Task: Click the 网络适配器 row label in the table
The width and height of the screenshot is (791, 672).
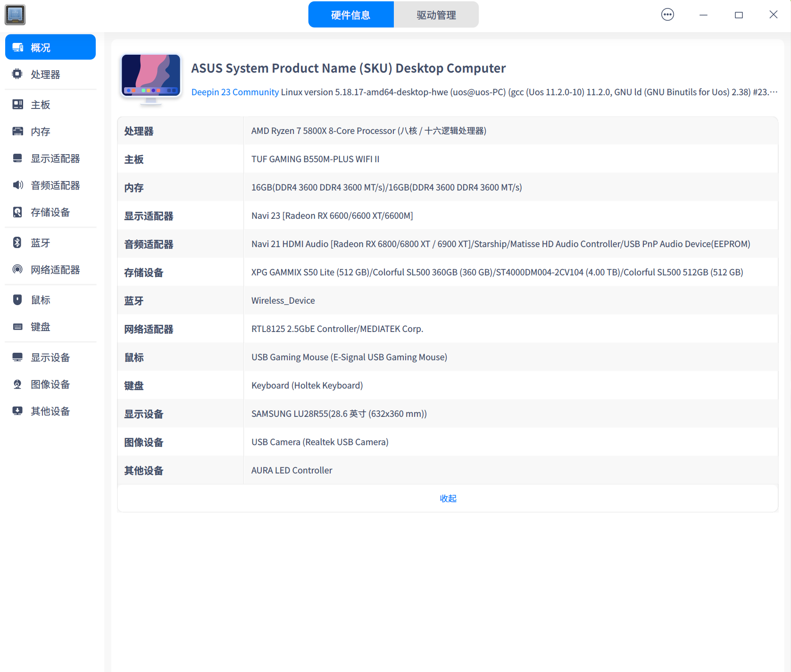Action: click(149, 329)
